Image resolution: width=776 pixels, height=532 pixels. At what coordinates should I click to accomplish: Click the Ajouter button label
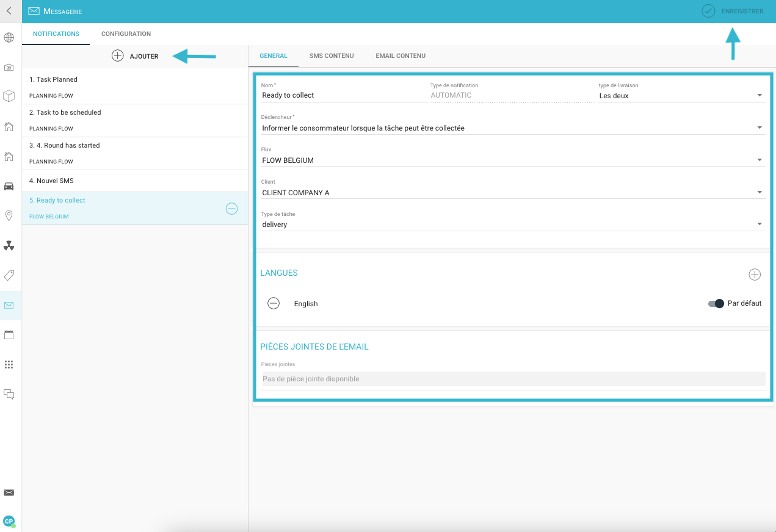click(x=144, y=56)
